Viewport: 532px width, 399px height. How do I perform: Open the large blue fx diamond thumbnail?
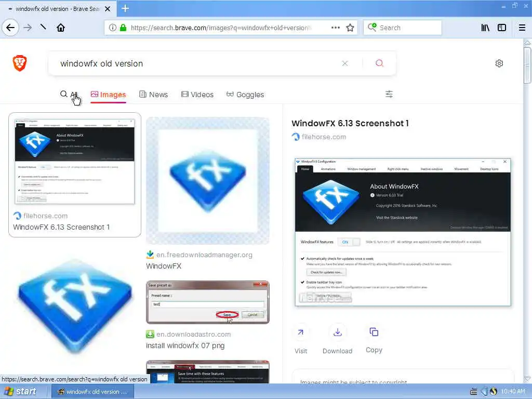[75, 307]
